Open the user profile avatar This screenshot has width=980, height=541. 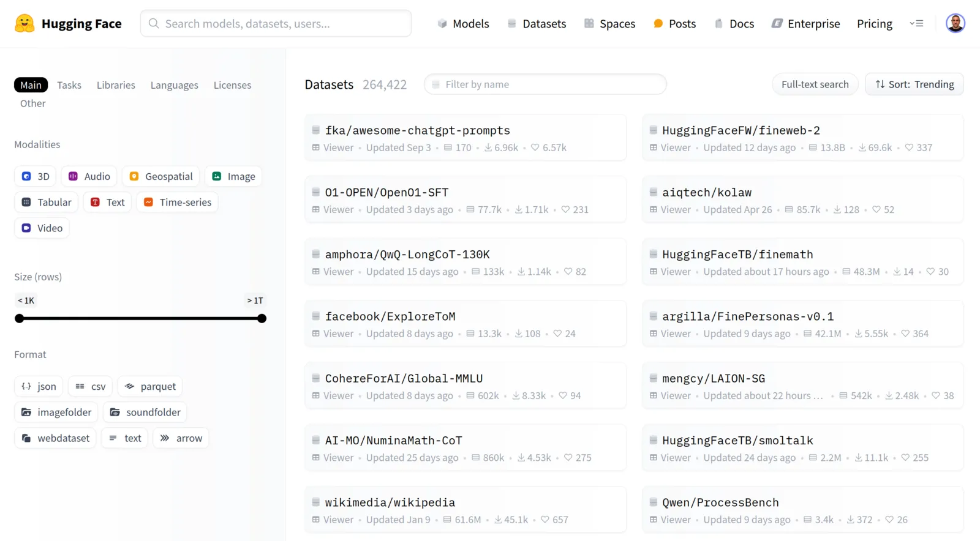click(955, 23)
